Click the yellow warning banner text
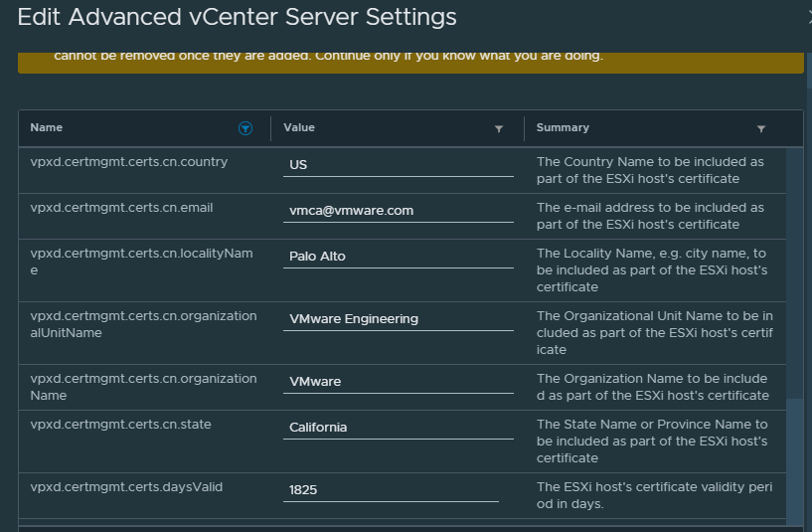Screen dimensions: 812x532 point(328,56)
